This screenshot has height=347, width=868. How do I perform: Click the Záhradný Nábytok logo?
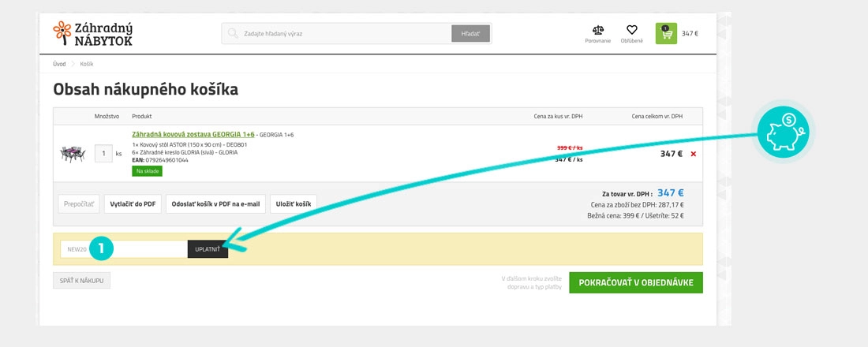[93, 33]
